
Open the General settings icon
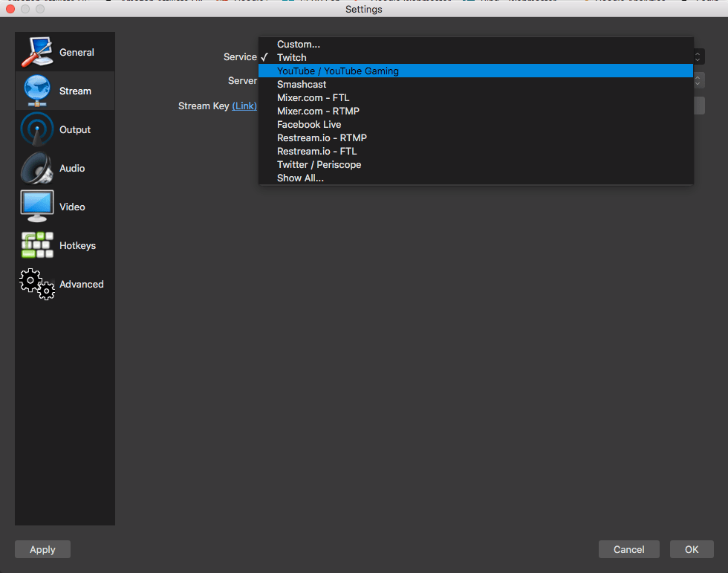click(x=37, y=52)
